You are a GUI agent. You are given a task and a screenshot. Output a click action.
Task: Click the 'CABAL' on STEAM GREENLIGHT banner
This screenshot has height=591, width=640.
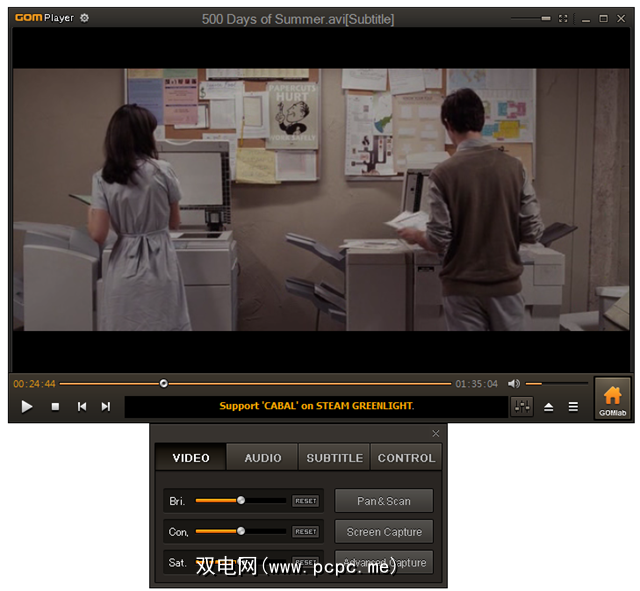point(316,406)
